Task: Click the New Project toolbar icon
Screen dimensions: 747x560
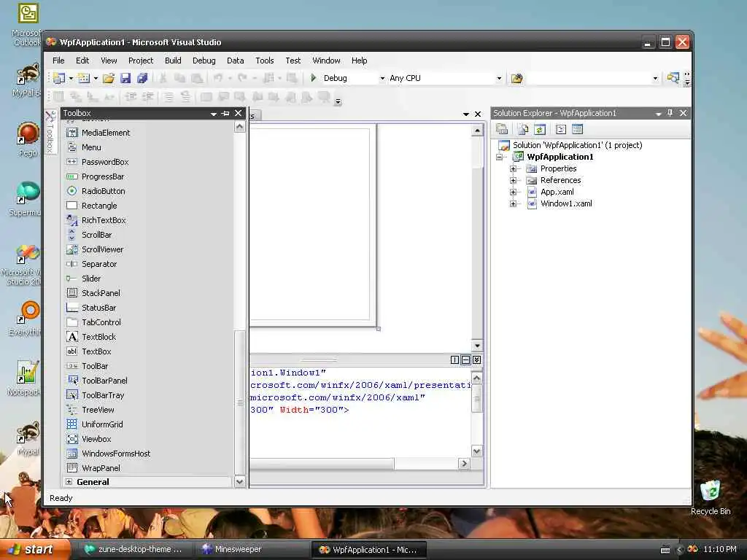Action: coord(58,78)
